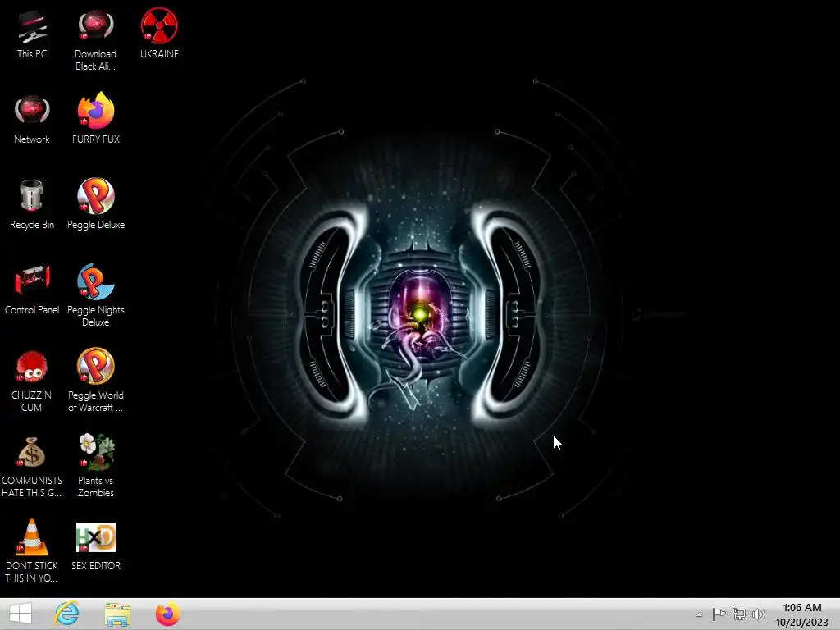Select the red fuzzy Chuzzle game icon
Image resolution: width=840 pixels, height=630 pixels.
32,367
